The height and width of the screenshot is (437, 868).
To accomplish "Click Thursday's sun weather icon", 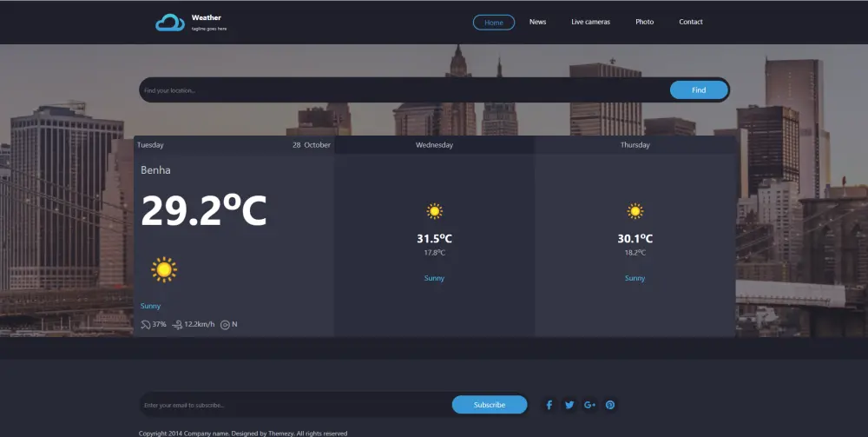I will pyautogui.click(x=635, y=211).
